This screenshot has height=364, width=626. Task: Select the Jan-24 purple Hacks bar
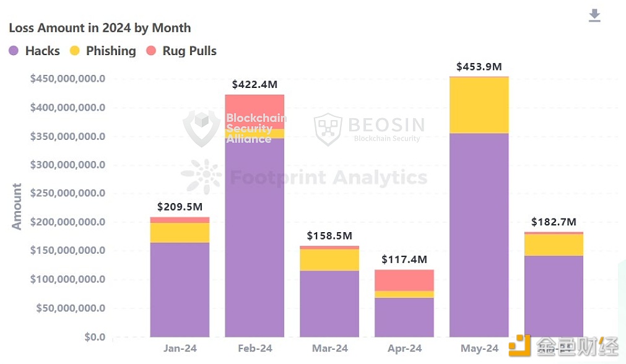(180, 290)
